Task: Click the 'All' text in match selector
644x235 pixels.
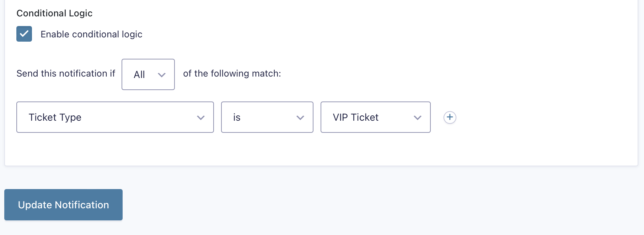Action: pyautogui.click(x=139, y=74)
